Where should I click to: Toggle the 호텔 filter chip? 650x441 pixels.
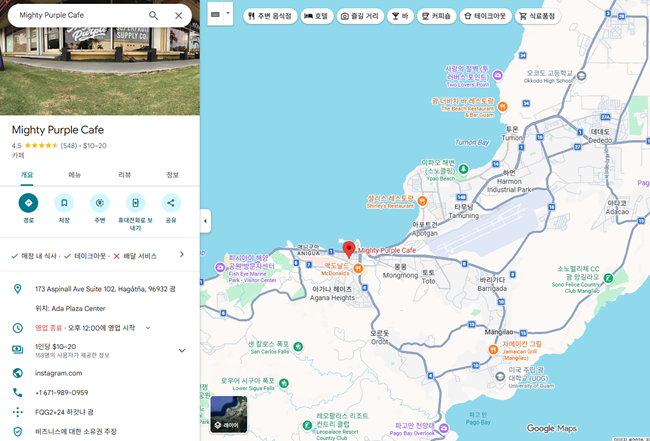coord(316,16)
